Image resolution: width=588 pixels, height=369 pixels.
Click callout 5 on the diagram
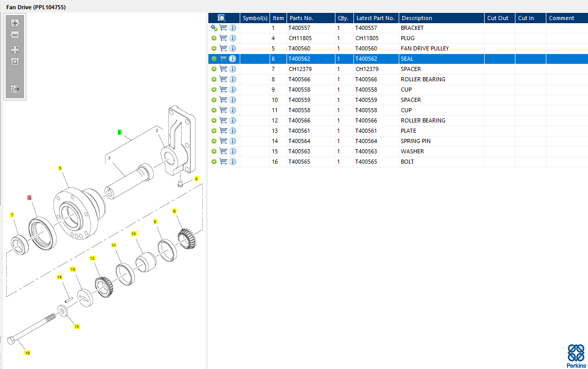(x=60, y=168)
